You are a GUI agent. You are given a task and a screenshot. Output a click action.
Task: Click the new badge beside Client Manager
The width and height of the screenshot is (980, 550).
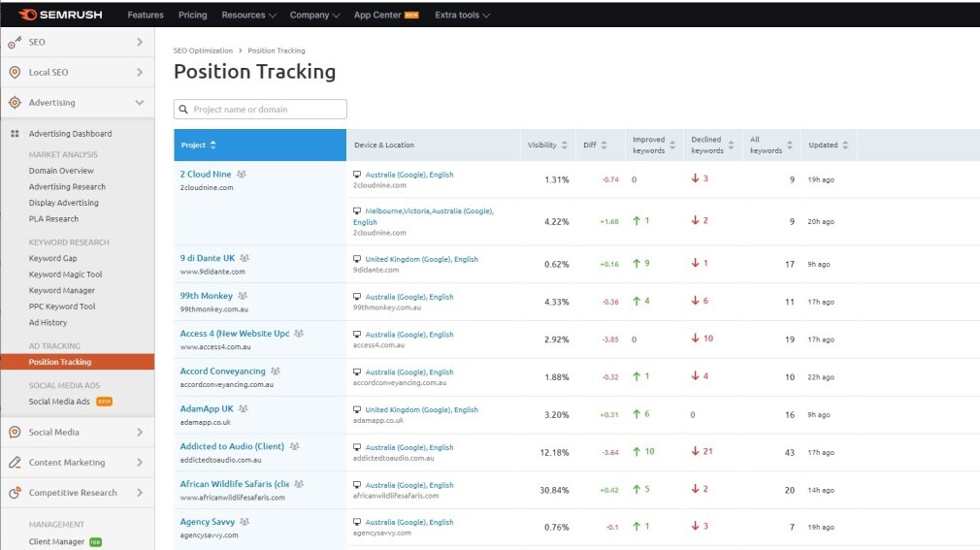pos(96,542)
